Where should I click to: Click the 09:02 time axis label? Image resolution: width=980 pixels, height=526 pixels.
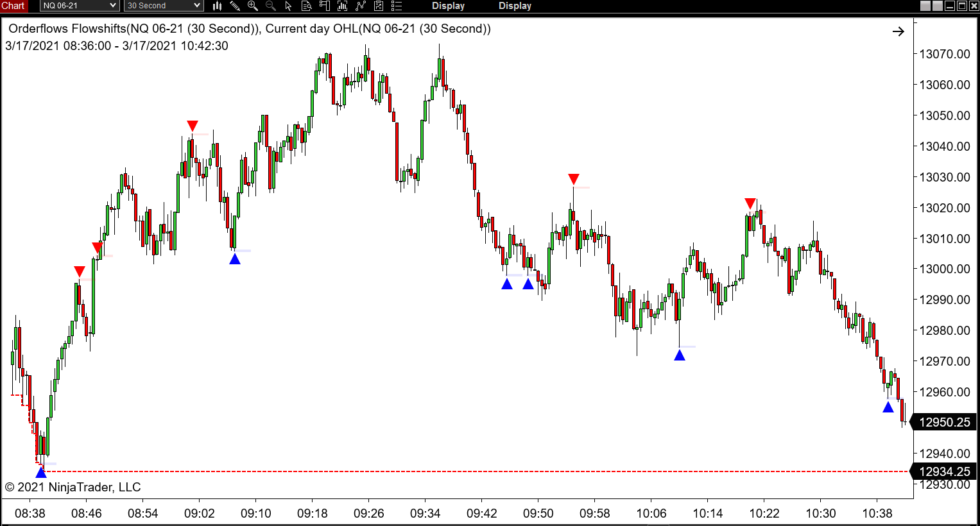(x=200, y=513)
